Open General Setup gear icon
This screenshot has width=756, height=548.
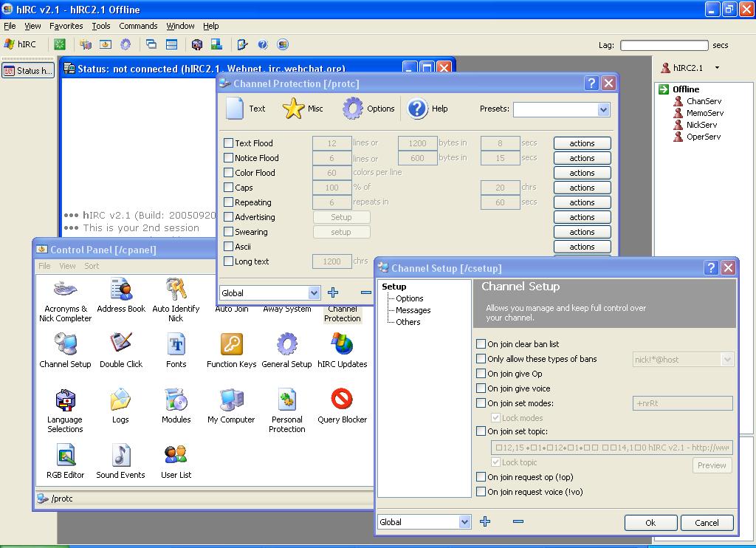(287, 344)
